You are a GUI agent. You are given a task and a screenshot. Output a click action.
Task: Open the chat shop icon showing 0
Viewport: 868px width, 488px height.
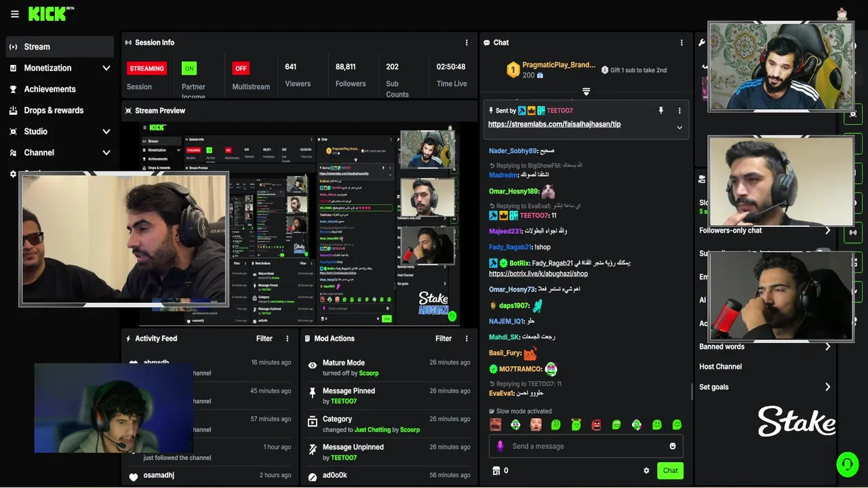[x=500, y=470]
